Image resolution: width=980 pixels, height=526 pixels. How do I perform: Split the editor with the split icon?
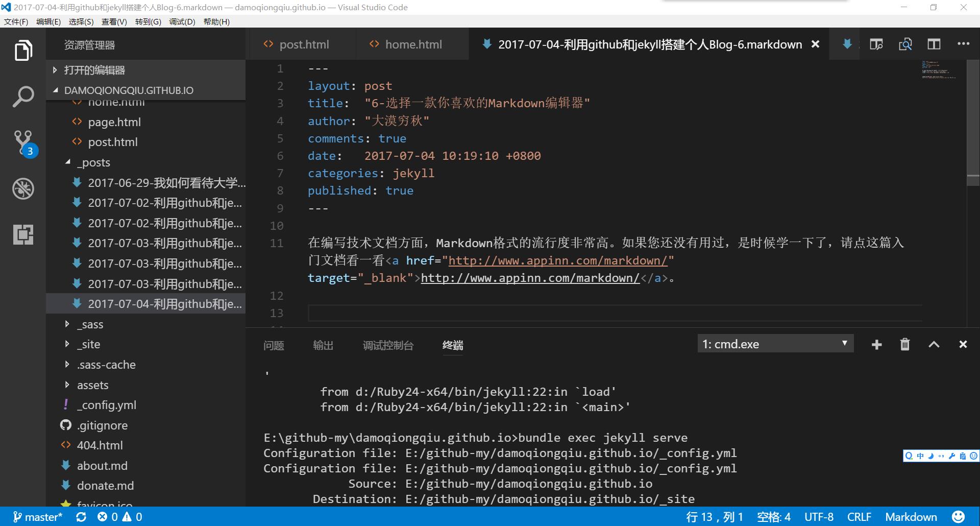934,44
